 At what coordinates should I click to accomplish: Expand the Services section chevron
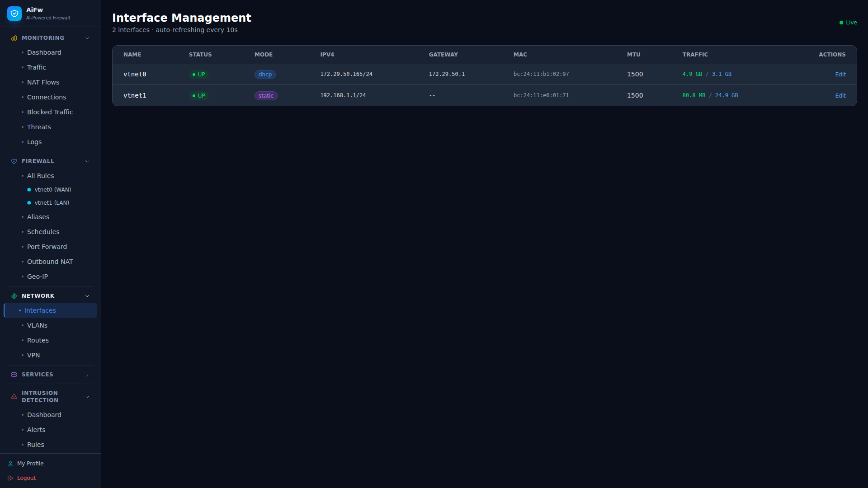point(87,375)
